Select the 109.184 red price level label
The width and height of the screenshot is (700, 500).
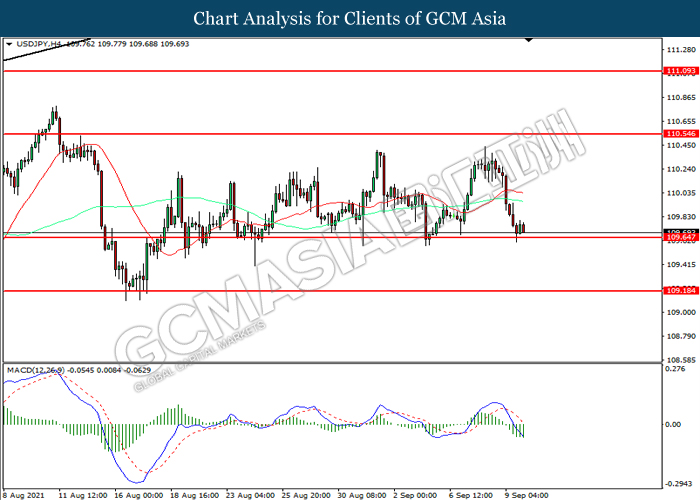[x=681, y=291]
